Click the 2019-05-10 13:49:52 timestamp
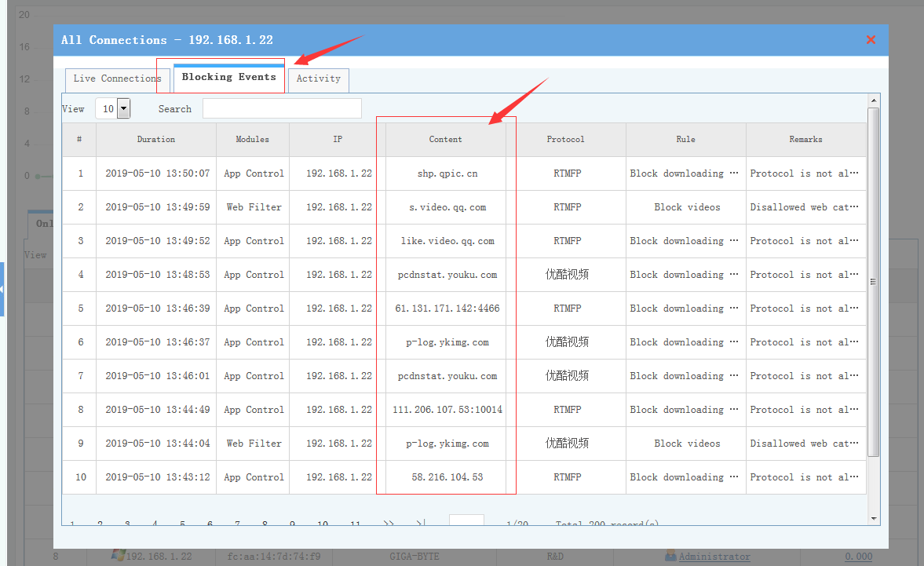 (x=157, y=241)
